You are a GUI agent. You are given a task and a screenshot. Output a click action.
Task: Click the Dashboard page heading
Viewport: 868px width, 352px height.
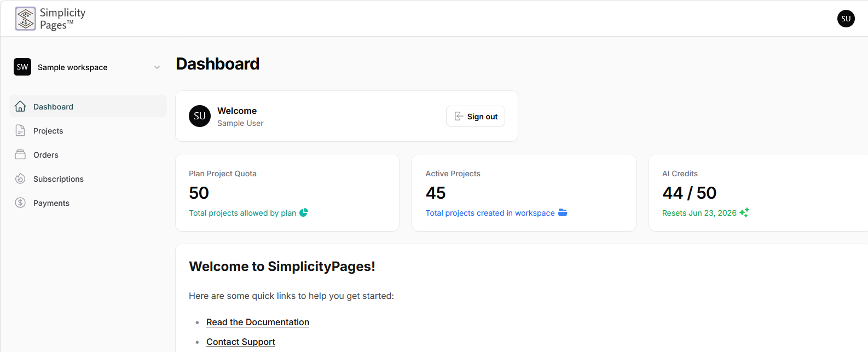tap(218, 64)
